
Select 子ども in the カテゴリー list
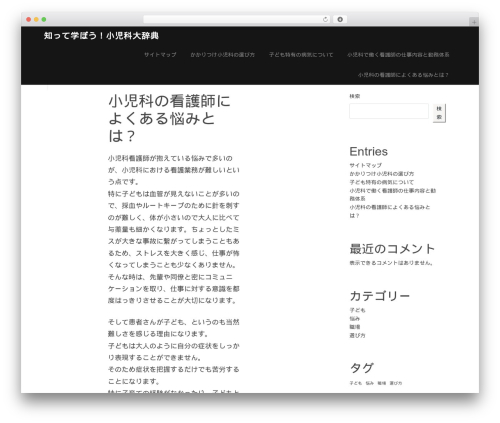357,310
